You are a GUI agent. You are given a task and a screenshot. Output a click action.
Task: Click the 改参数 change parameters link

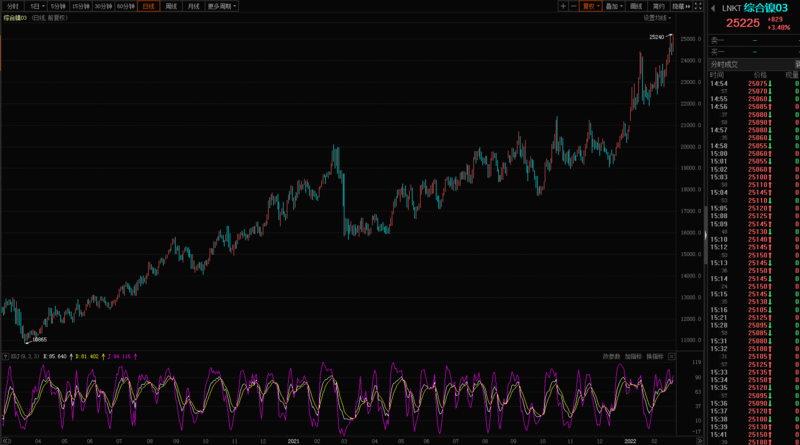611,356
